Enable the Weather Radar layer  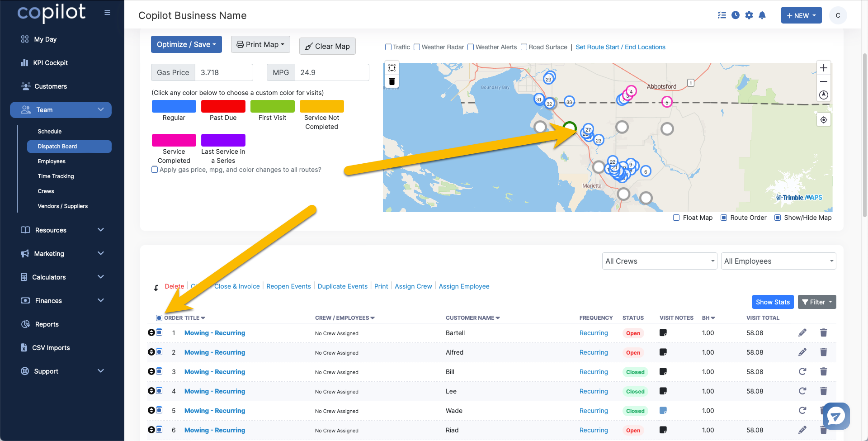pos(417,47)
